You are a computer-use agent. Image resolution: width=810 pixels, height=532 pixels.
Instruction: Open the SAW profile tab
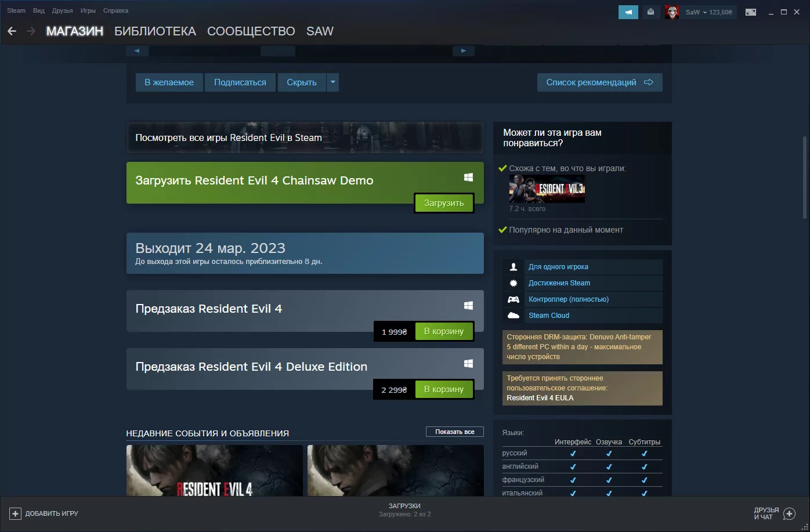click(x=320, y=31)
